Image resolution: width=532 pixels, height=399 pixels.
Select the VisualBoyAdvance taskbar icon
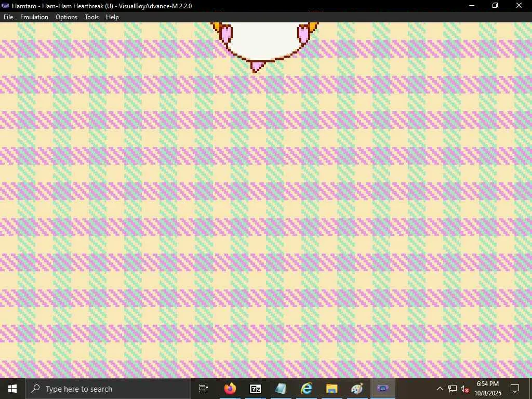(383, 389)
